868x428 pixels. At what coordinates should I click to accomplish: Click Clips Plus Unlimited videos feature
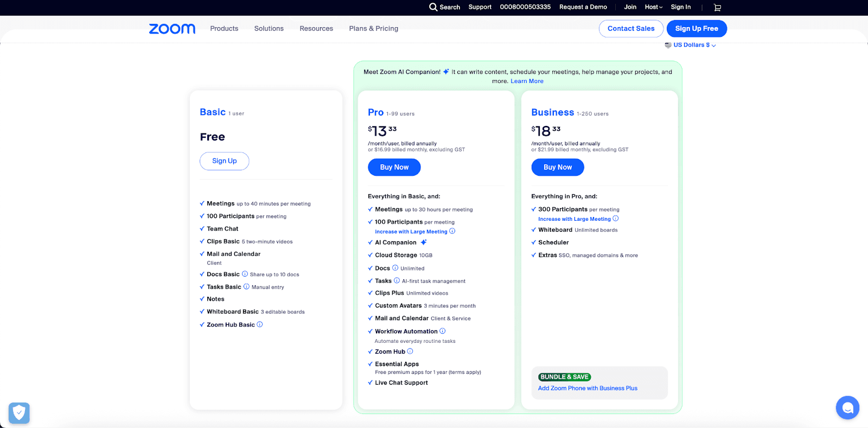click(412, 293)
